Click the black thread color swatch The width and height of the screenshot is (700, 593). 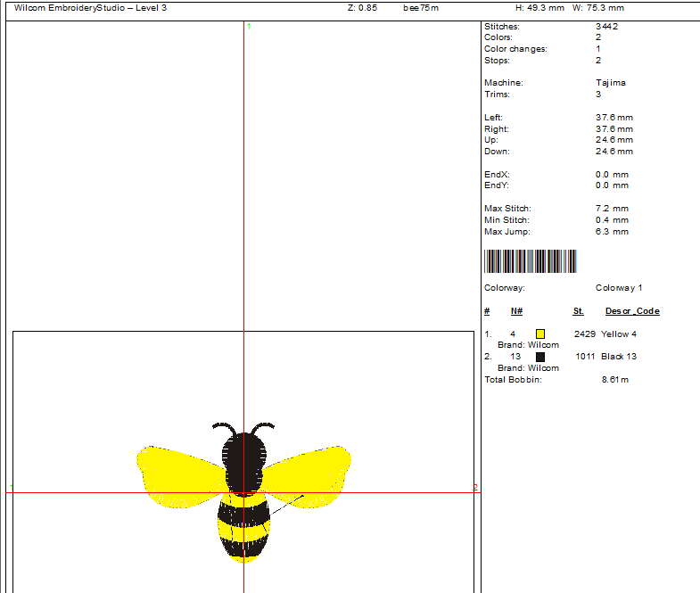coord(540,357)
